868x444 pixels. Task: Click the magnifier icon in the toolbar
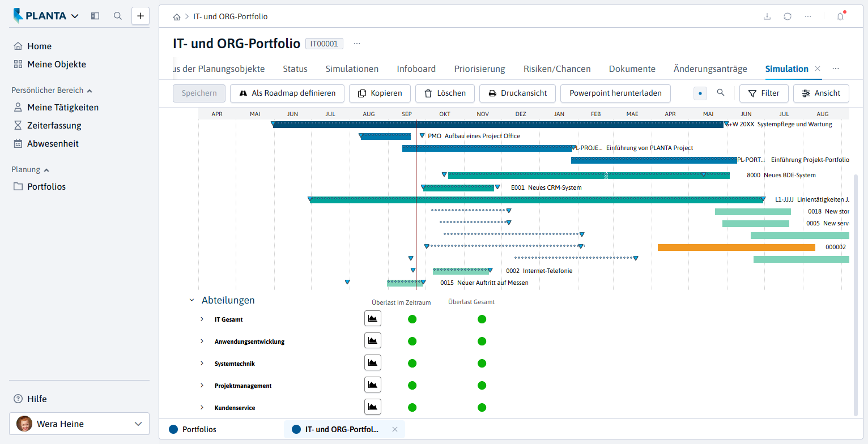click(x=721, y=93)
